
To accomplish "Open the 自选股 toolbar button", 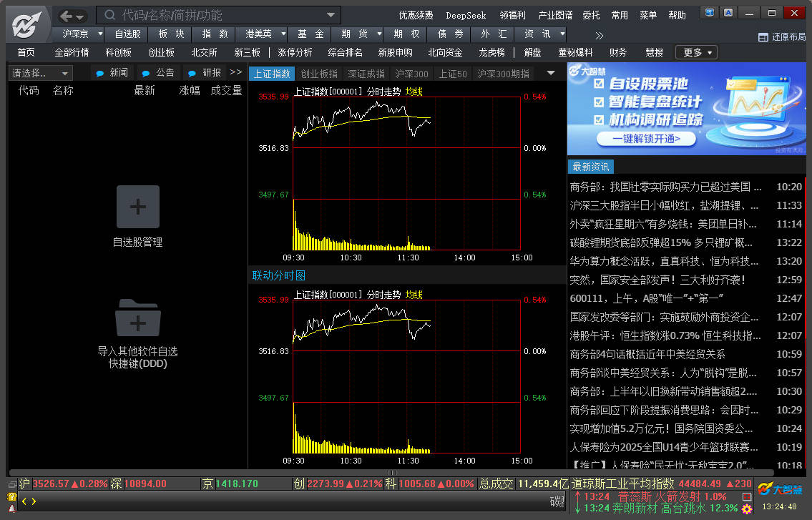I will (127, 34).
